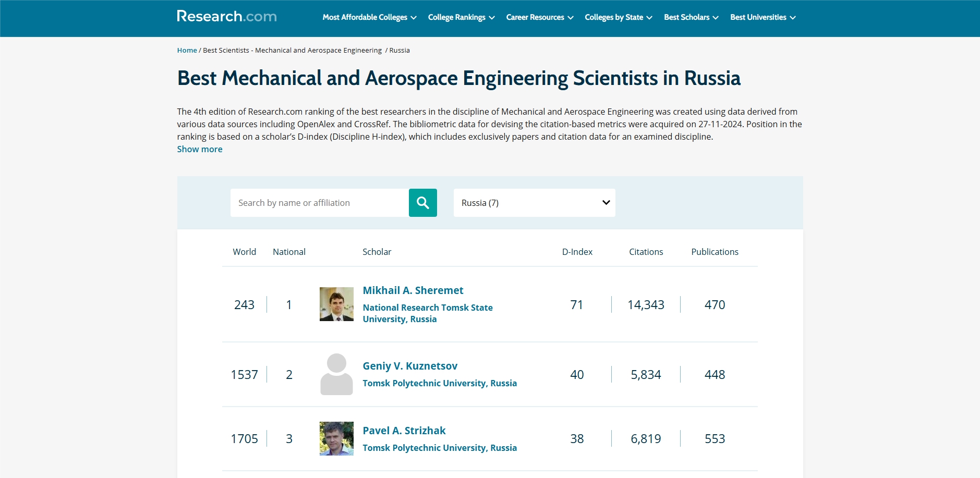Click D-index value 38
Image resolution: width=980 pixels, height=478 pixels.
(x=577, y=439)
